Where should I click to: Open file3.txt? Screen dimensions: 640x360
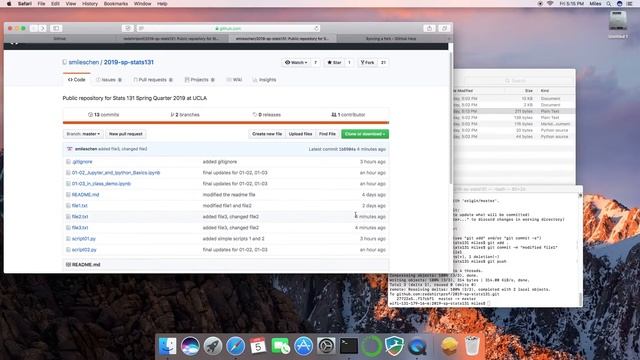(x=80, y=228)
